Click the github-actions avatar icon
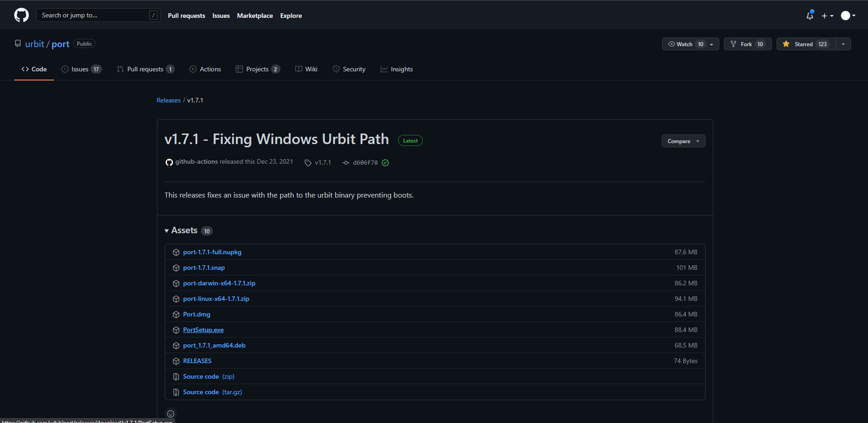 169,162
